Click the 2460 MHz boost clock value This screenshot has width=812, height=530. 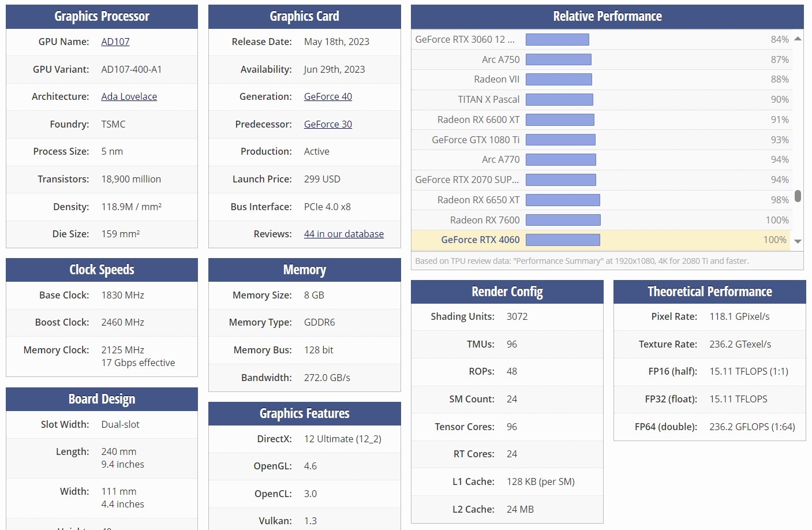pyautogui.click(x=123, y=322)
